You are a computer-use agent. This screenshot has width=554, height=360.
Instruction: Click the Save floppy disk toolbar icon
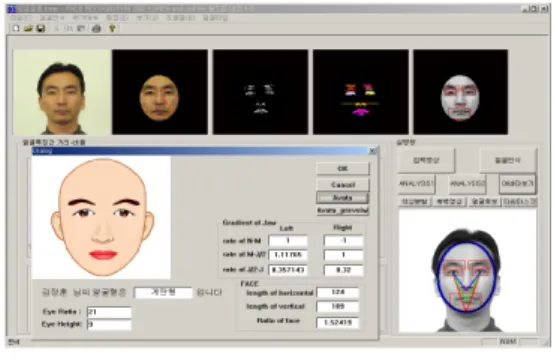[x=41, y=29]
